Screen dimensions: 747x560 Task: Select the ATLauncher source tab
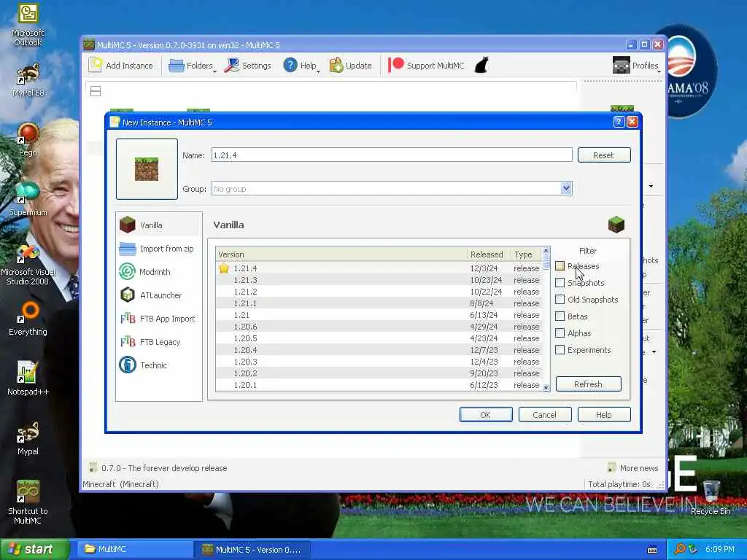tap(158, 295)
